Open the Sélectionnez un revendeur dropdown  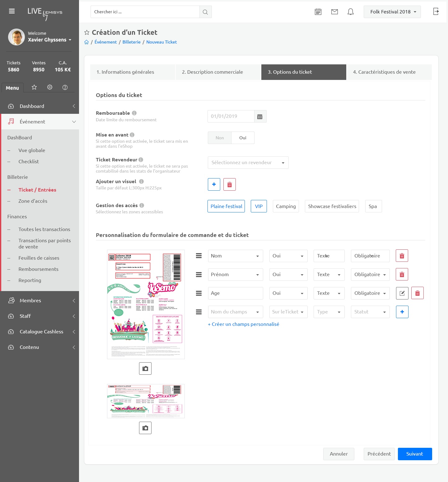[x=248, y=163]
